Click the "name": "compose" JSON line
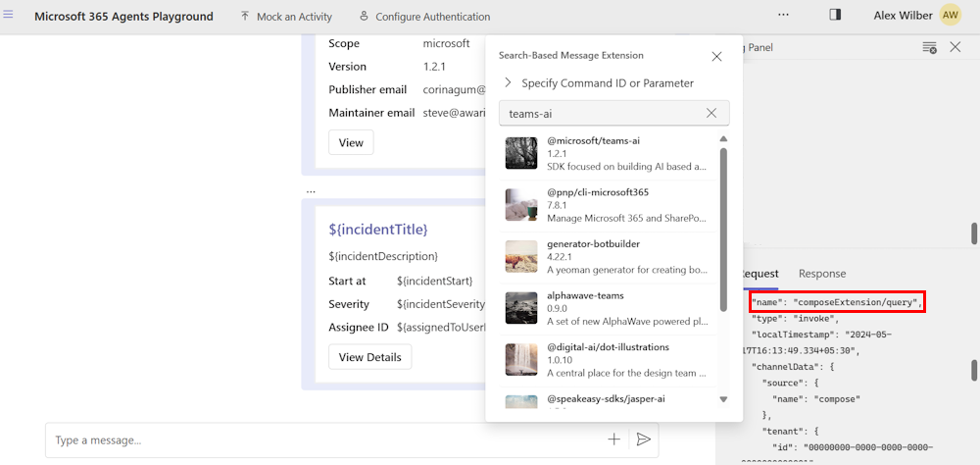Image resolution: width=980 pixels, height=465 pixels. pyautogui.click(x=816, y=398)
